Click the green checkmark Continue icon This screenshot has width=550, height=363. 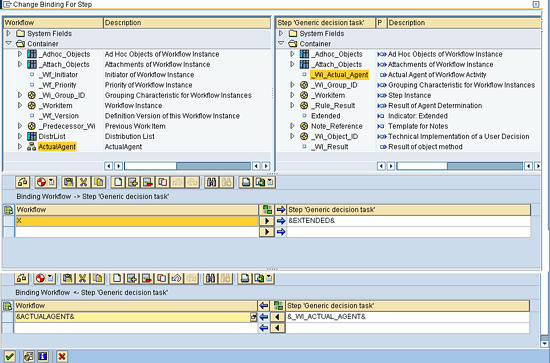(x=9, y=357)
